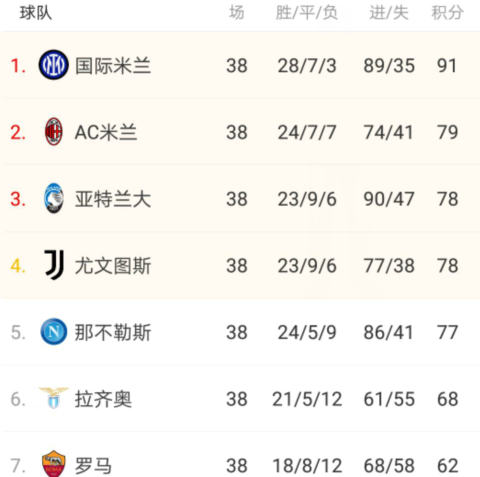The height and width of the screenshot is (477, 480).
Task: Open the 拉齐奥 team name
Action: (103, 399)
